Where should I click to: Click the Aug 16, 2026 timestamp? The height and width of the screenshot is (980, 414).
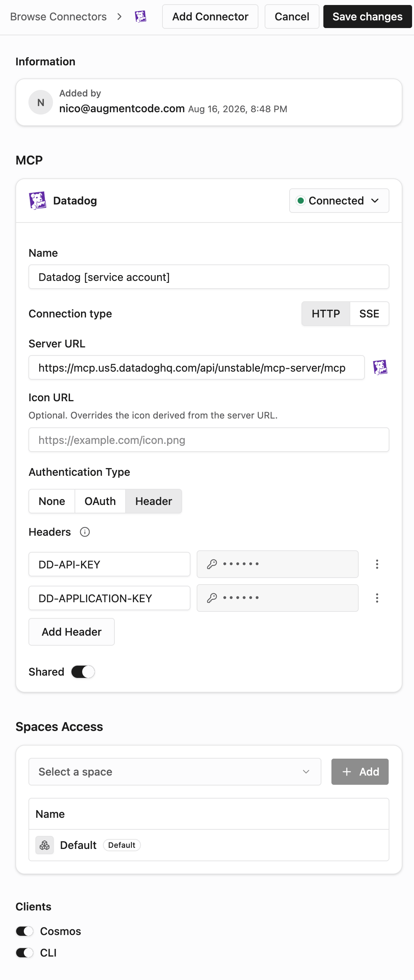coord(238,109)
